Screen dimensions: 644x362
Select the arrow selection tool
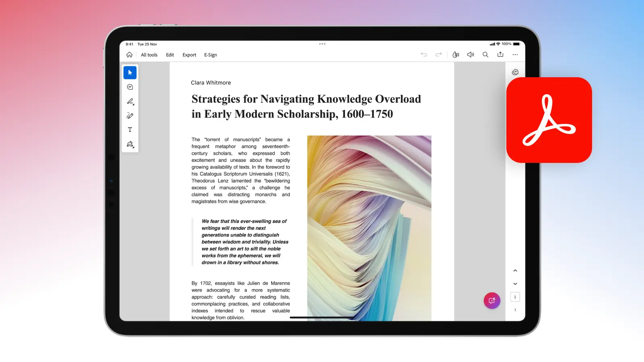point(130,73)
